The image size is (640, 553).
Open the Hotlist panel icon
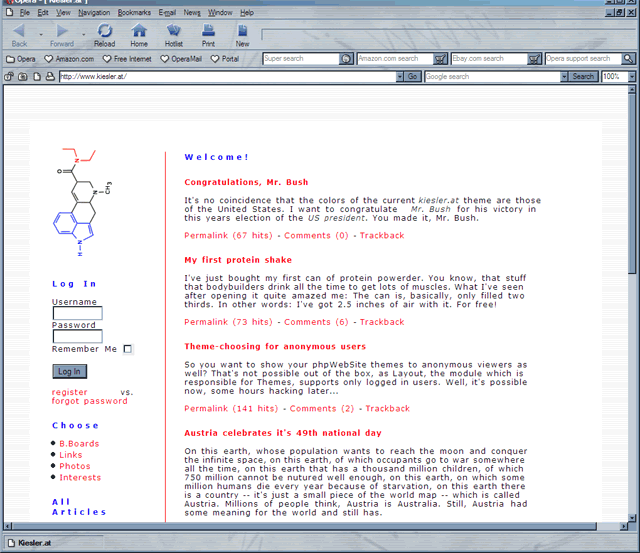pyautogui.click(x=174, y=35)
